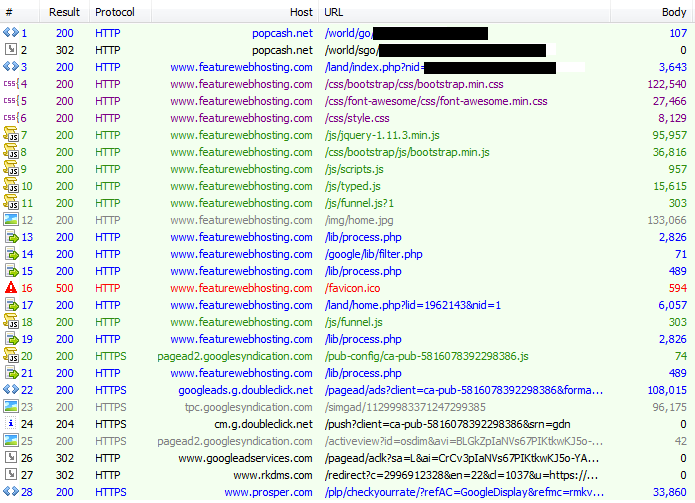Click the JS icon for funnel.js?1 row

coord(11,203)
